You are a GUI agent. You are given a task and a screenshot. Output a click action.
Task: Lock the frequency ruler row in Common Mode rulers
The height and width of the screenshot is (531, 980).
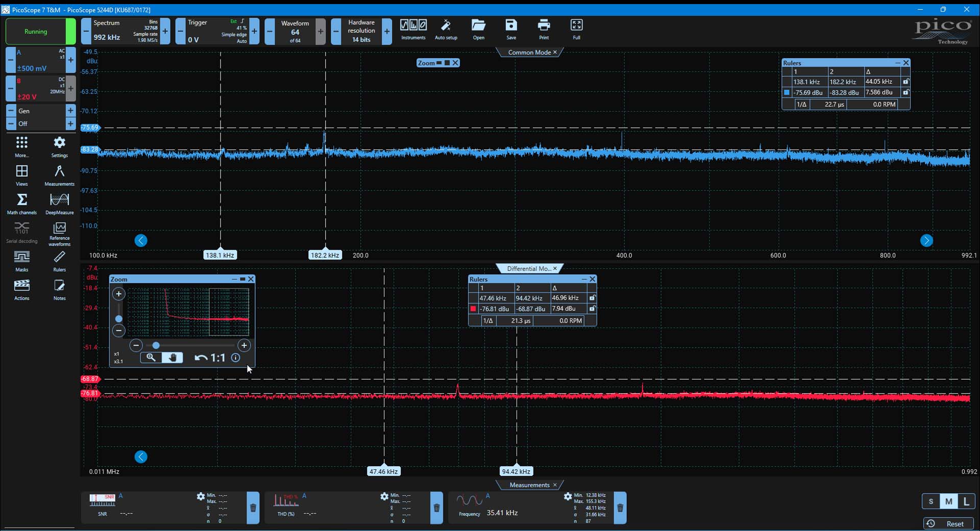point(905,82)
